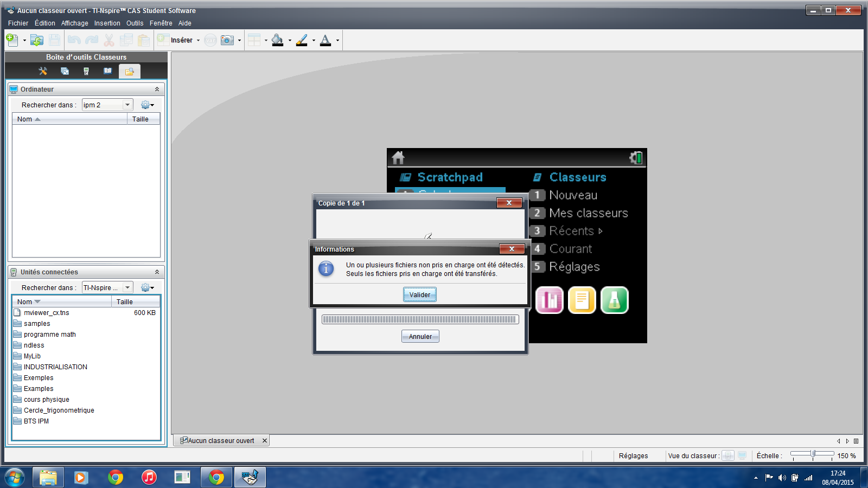Open the Outils menu
This screenshot has height=488, width=868.
(x=135, y=23)
